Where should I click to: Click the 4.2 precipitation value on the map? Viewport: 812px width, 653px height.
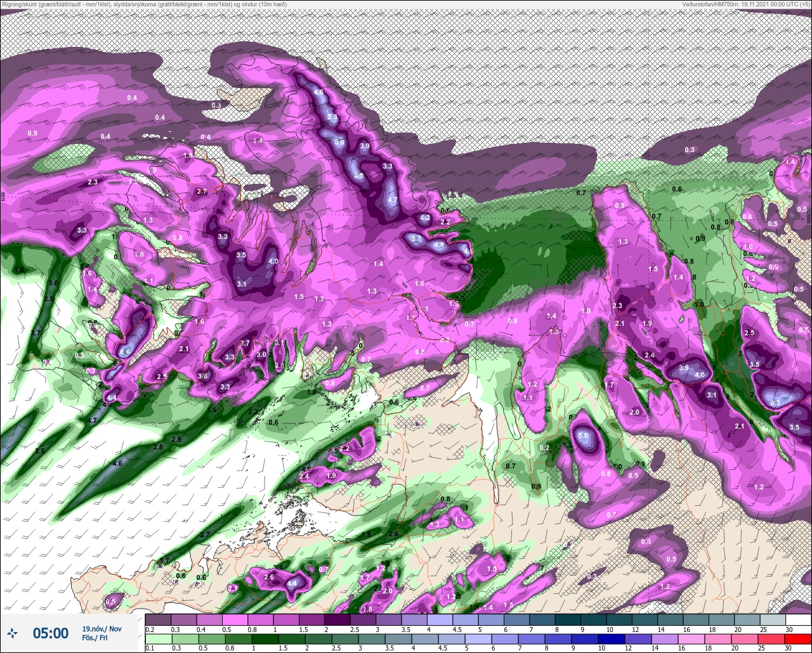425,217
